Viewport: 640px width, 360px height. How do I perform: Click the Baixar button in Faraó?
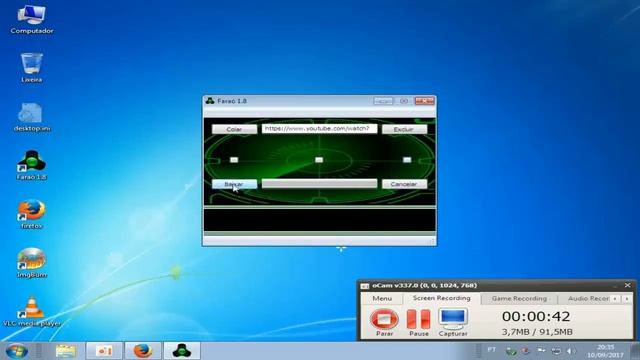(234, 184)
